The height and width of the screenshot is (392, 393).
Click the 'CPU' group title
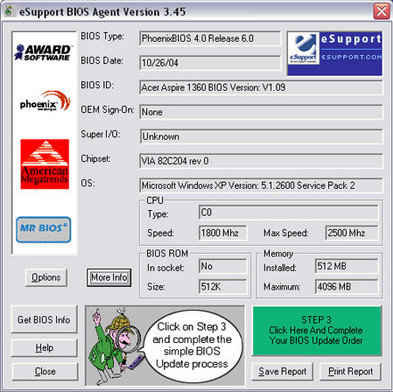[155, 200]
